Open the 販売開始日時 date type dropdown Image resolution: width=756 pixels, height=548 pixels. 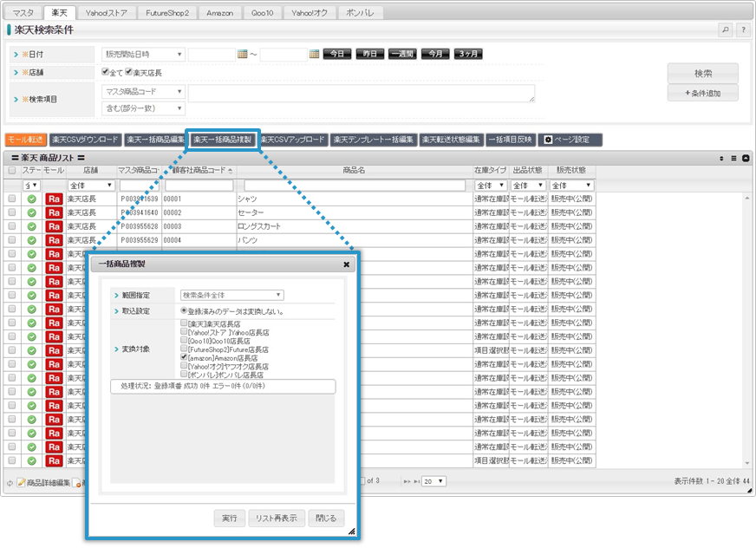[143, 54]
